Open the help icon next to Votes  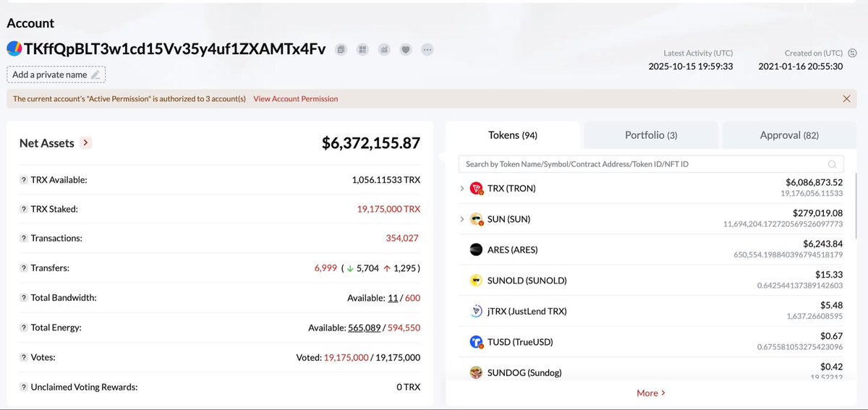[23, 357]
